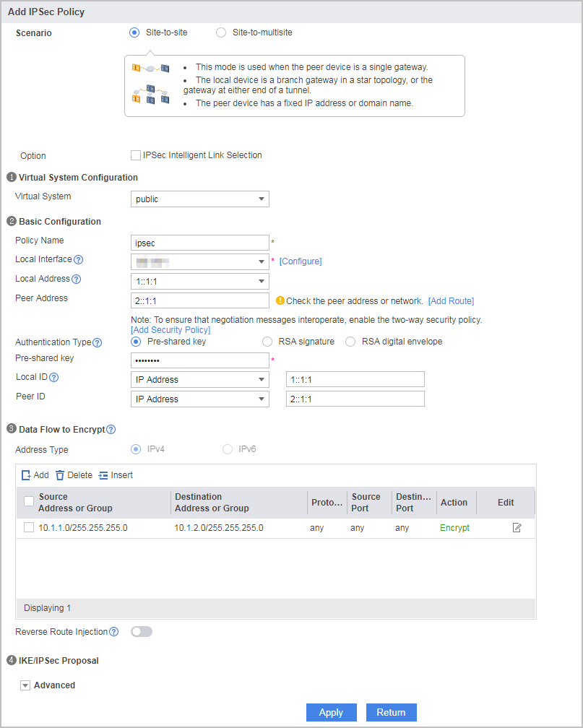Toggle the Reverse Route Injection switch
The width and height of the screenshot is (583, 728).
[x=142, y=632]
